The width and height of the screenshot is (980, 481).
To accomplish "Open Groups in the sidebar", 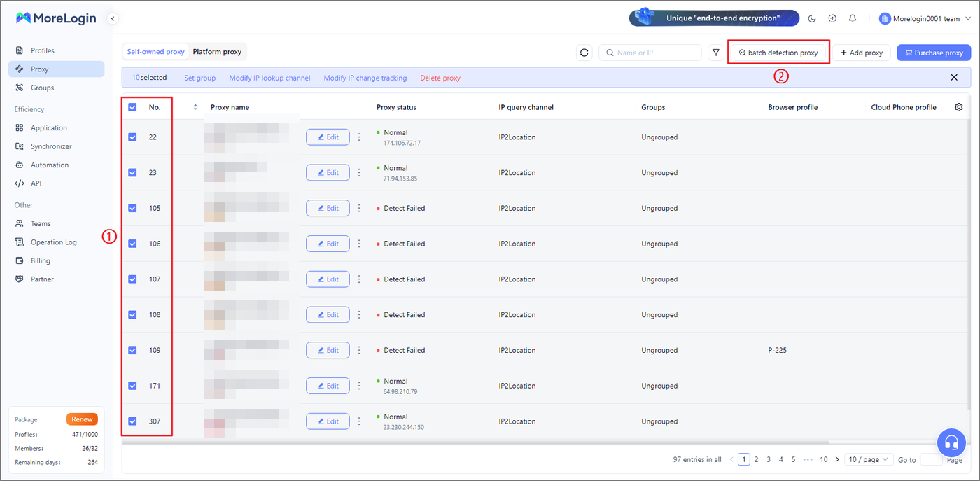I will pos(56,88).
